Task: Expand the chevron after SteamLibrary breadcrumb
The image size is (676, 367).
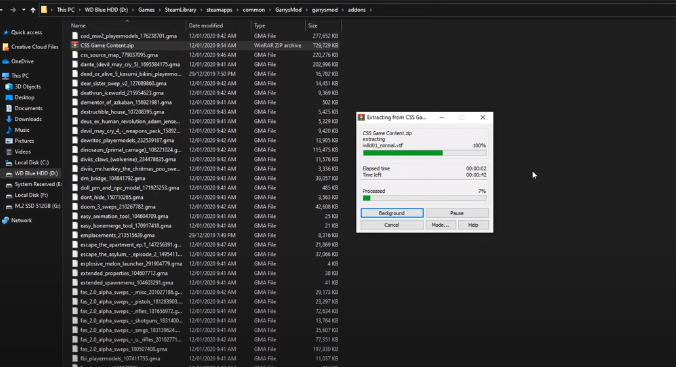Action: click(201, 9)
